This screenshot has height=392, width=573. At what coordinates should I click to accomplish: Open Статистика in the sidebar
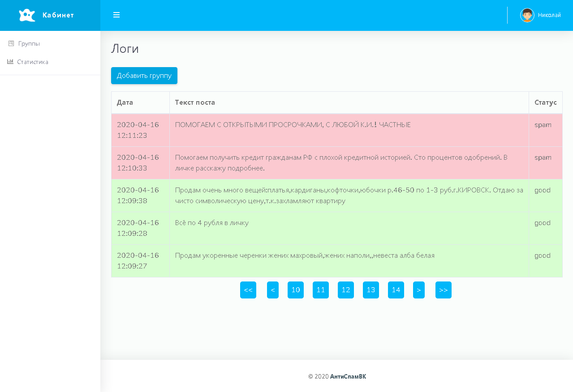tap(33, 62)
